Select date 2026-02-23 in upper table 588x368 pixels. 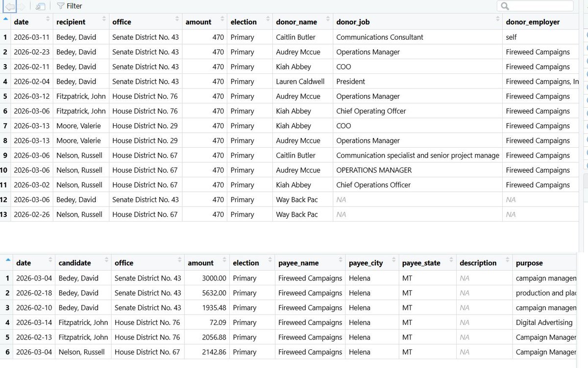click(x=31, y=52)
